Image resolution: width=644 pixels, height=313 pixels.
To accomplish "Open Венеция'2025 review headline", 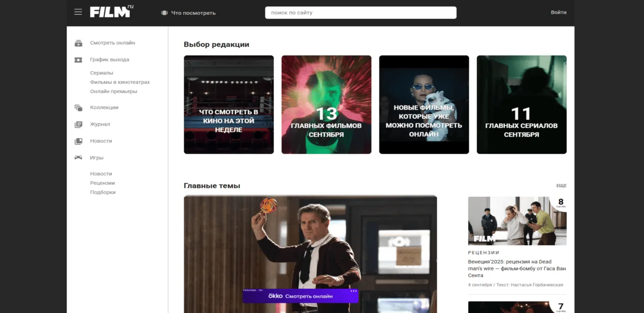I will (517, 269).
